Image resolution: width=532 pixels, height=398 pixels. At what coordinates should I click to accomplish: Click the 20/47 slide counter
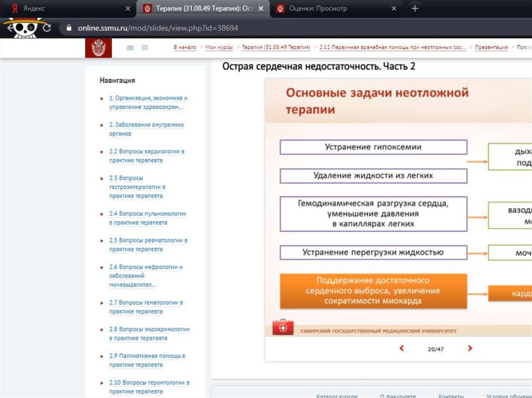click(436, 349)
